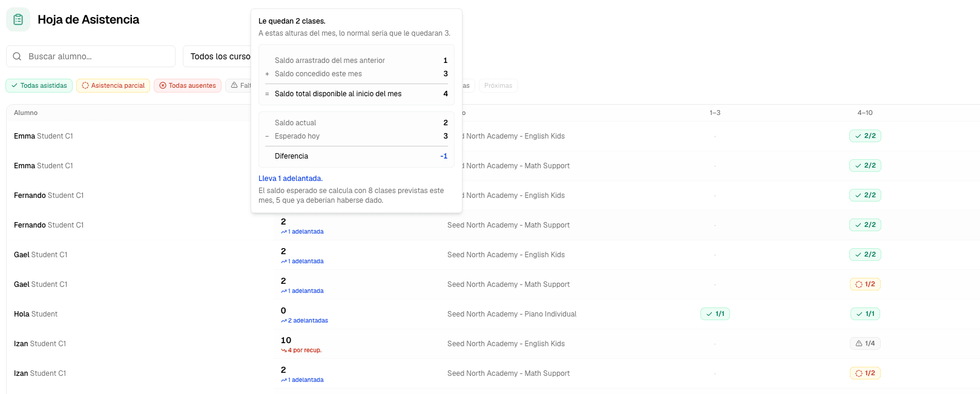Click partial 1/2 badge for Gael Math Support
The image size is (980, 394).
(865, 284)
